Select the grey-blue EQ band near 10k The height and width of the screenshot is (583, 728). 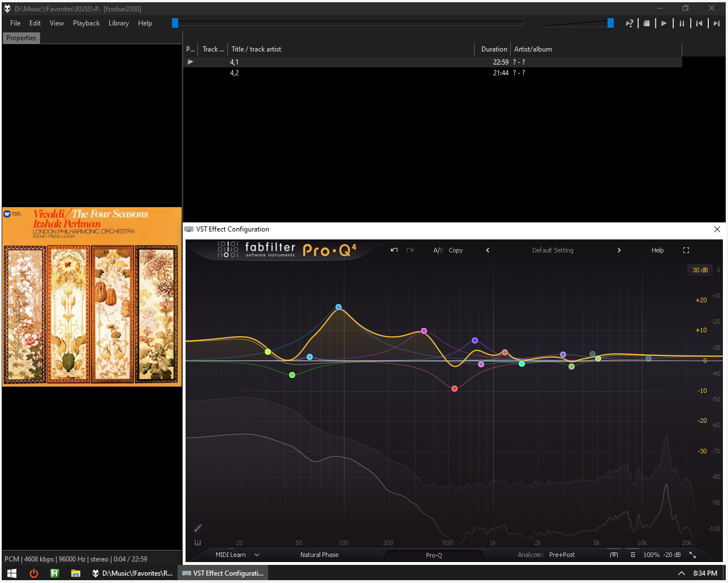point(648,358)
